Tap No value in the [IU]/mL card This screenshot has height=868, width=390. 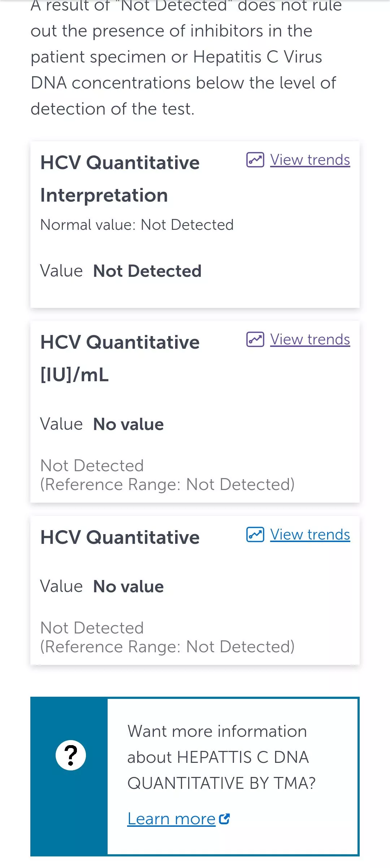129,424
